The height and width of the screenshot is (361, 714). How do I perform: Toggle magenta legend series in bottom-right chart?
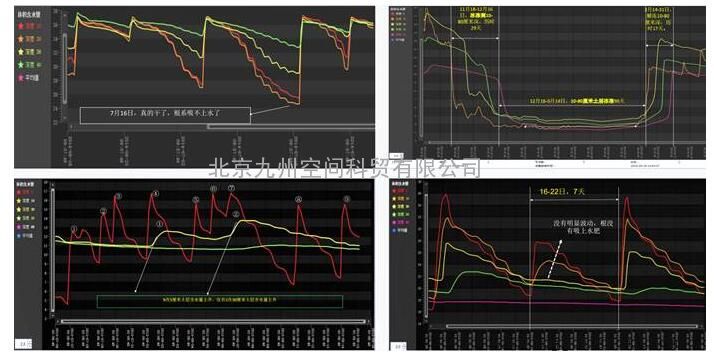(401, 222)
